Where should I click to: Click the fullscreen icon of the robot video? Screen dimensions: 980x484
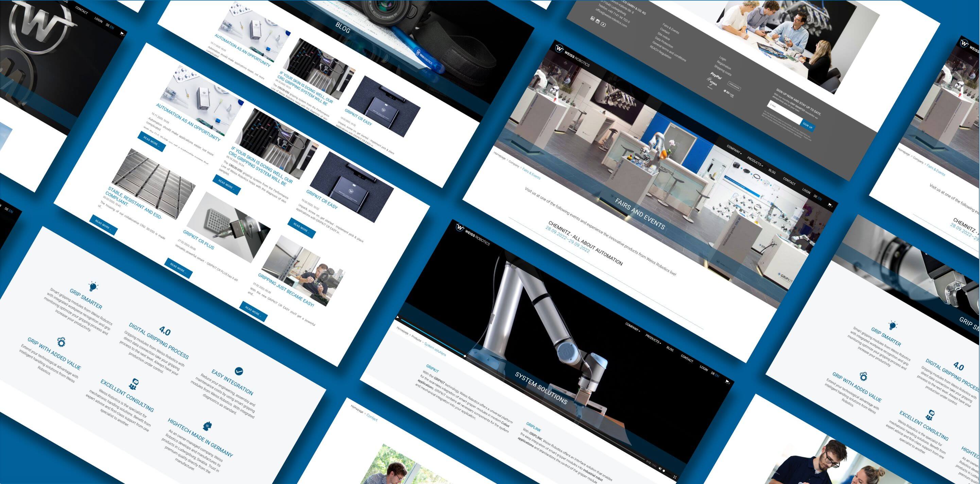pyautogui.click(x=675, y=478)
